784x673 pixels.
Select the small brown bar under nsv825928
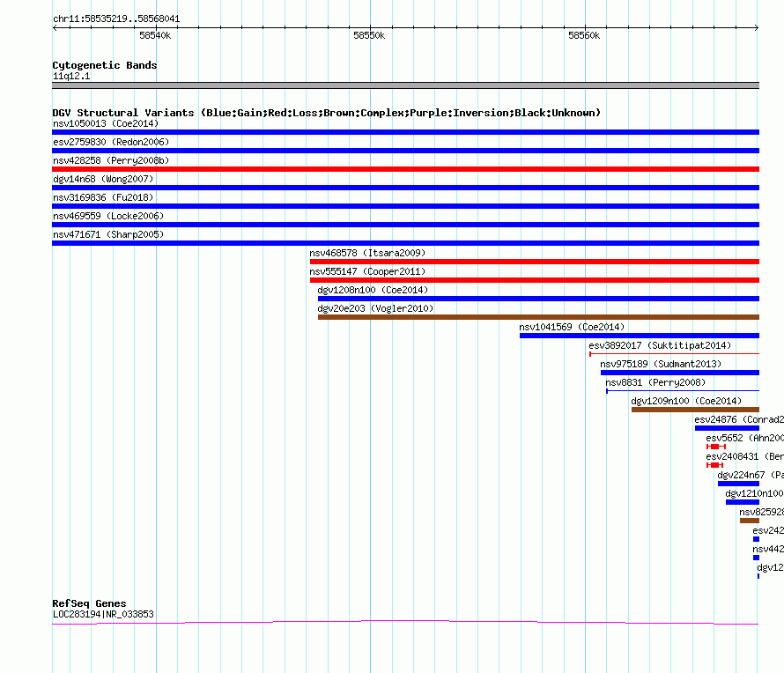tap(750, 521)
